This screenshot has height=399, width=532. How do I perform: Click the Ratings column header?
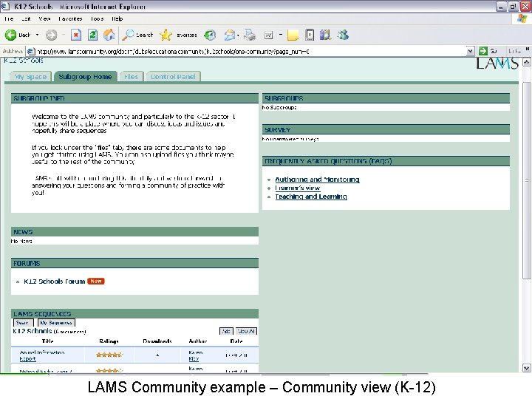click(x=109, y=341)
